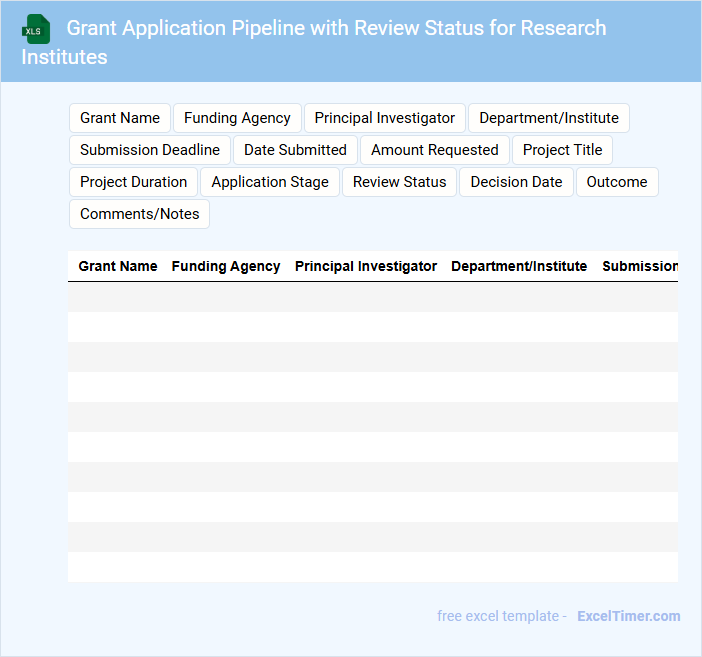702x657 pixels.
Task: Click the Amount Requested tag
Action: (x=434, y=150)
